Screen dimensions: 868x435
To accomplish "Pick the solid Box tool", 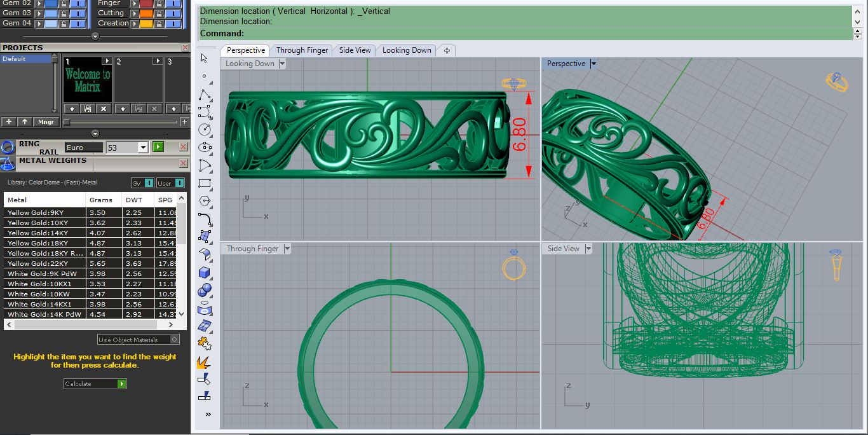I will point(205,272).
